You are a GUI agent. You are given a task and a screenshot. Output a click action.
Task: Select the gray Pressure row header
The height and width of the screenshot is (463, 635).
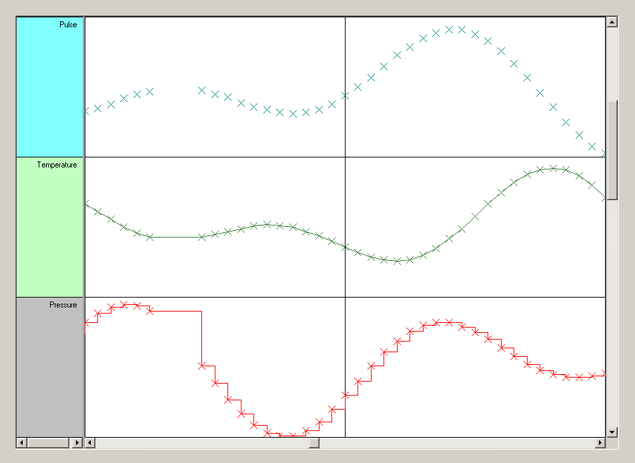tap(50, 367)
